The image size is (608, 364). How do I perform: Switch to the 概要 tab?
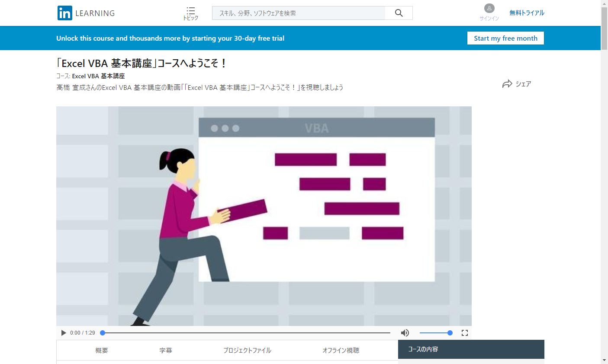coord(102,351)
